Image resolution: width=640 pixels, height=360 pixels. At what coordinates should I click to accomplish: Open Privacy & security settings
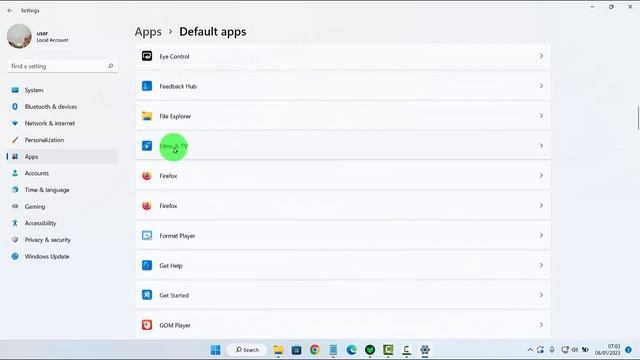pyautogui.click(x=62, y=240)
